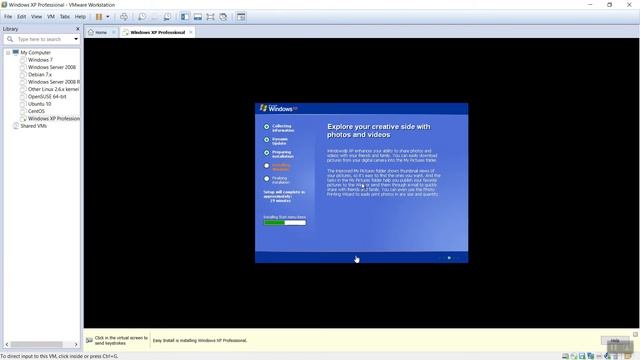
Task: Open the Manage Snapshots toolbar icon
Action: click(x=167, y=17)
